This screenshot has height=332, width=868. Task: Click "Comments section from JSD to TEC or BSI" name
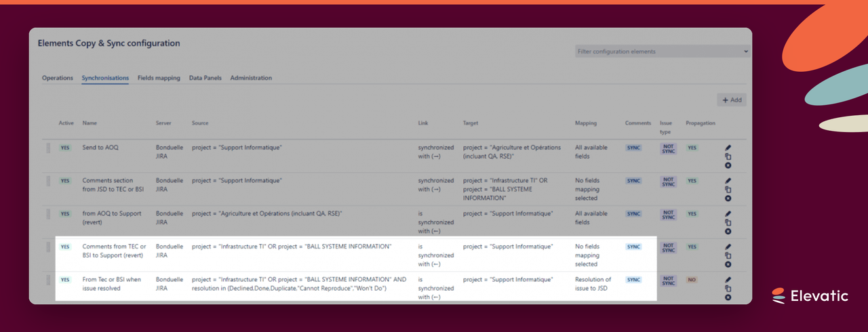[113, 185]
